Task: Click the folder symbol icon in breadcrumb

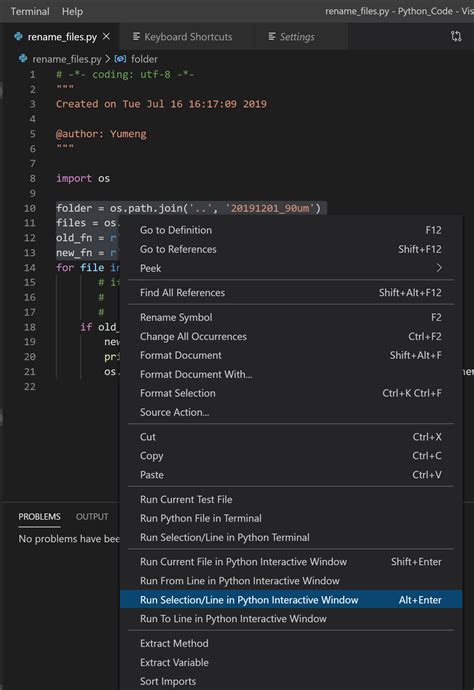Action: (120, 59)
